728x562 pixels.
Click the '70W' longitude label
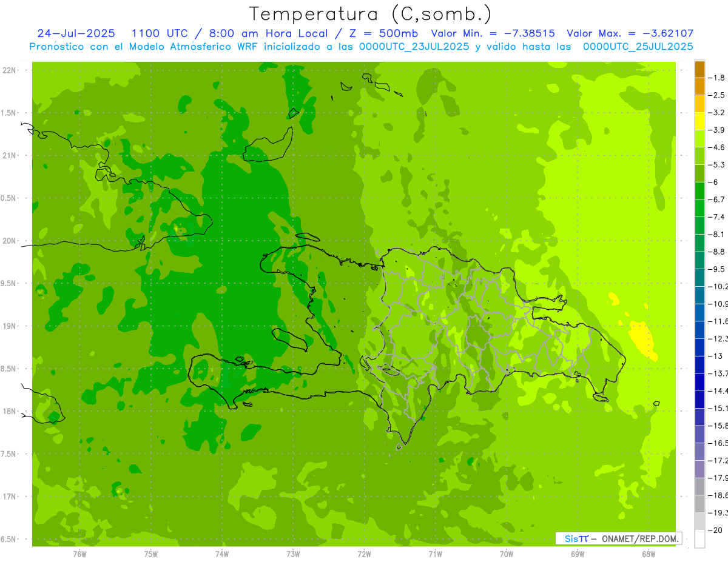pos(506,554)
